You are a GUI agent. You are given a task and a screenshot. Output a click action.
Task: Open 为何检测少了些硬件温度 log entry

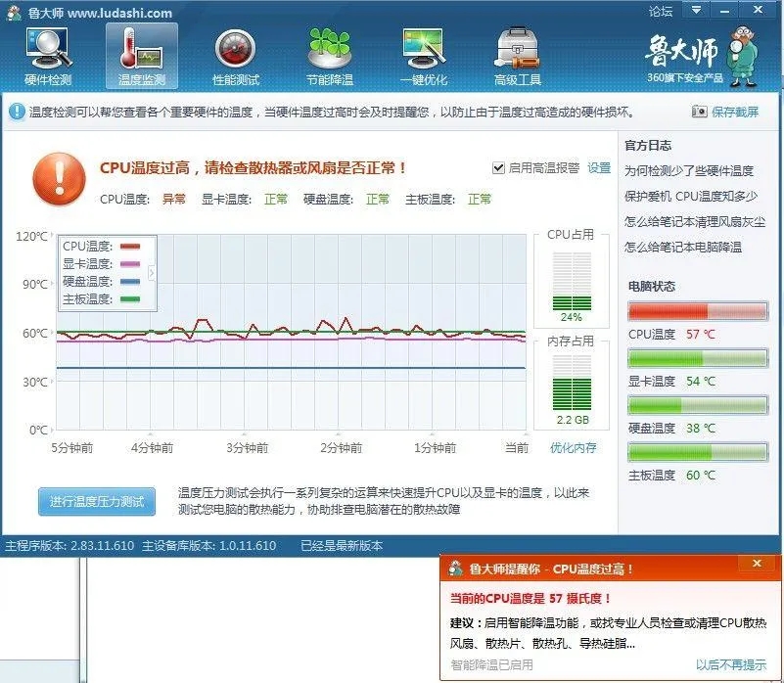pos(688,171)
